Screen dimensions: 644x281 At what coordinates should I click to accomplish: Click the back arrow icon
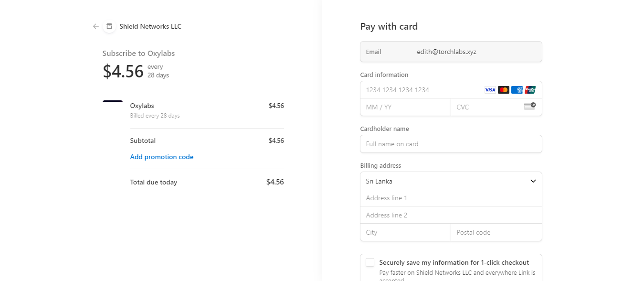coord(96,26)
